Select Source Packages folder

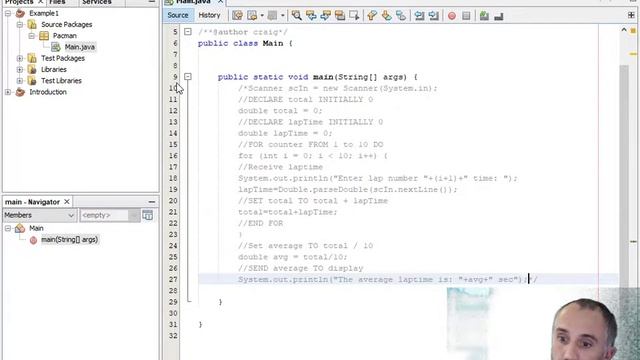coord(67,24)
